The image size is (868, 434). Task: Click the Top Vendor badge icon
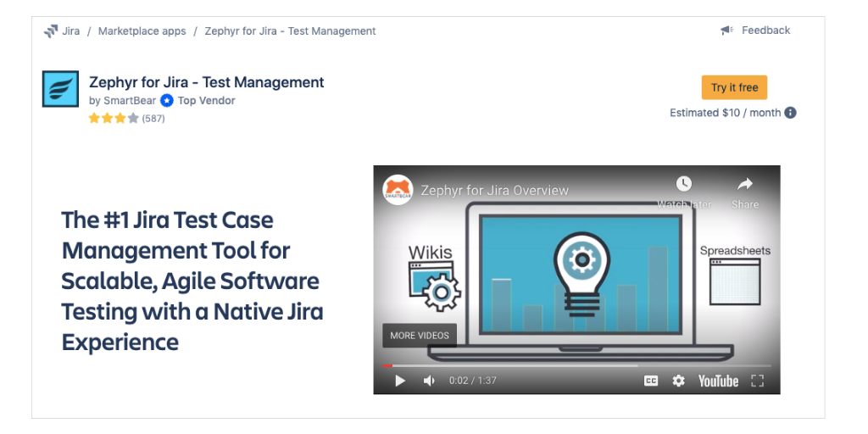(x=167, y=101)
